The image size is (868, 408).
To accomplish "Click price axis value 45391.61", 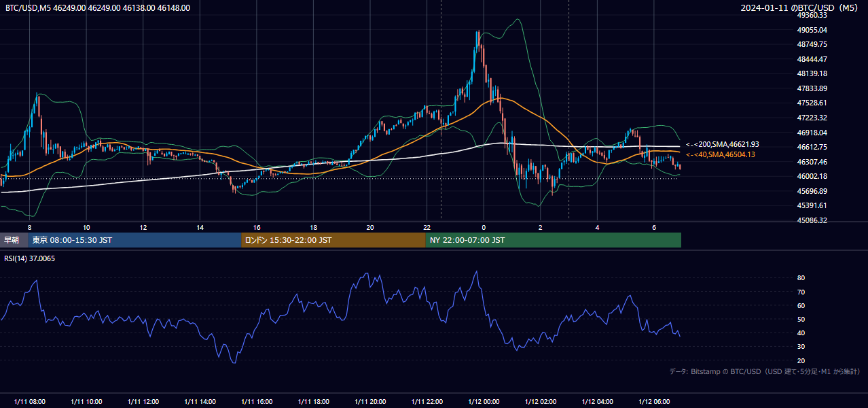I will 812,205.
